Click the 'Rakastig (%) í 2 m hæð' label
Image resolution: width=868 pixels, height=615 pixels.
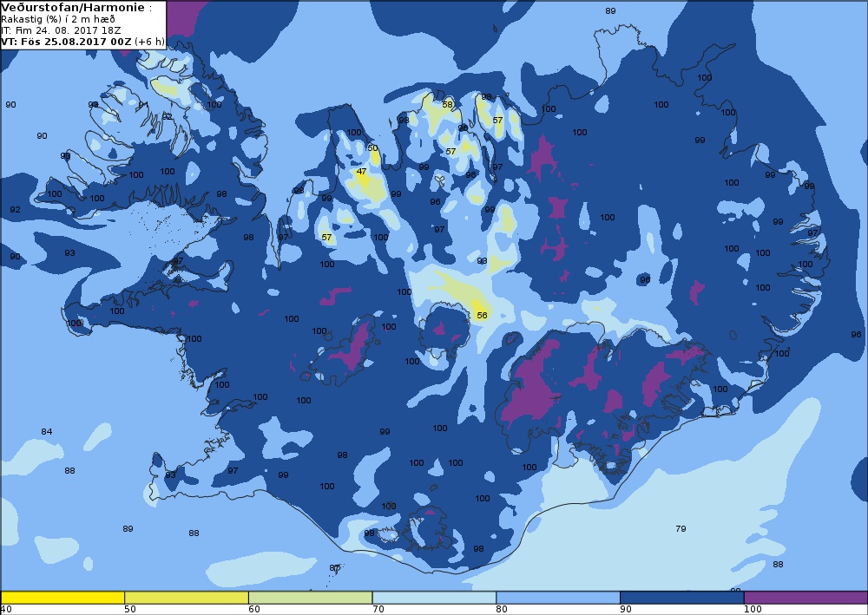58,19
